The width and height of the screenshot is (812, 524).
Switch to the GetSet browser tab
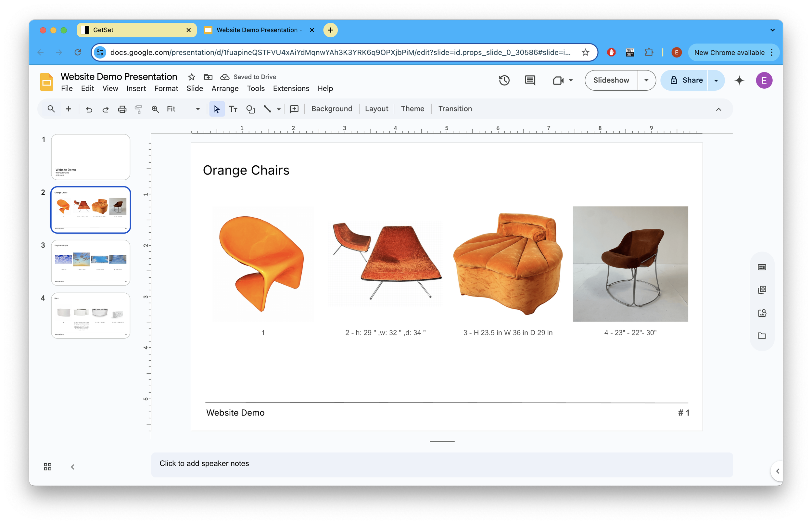click(x=136, y=30)
